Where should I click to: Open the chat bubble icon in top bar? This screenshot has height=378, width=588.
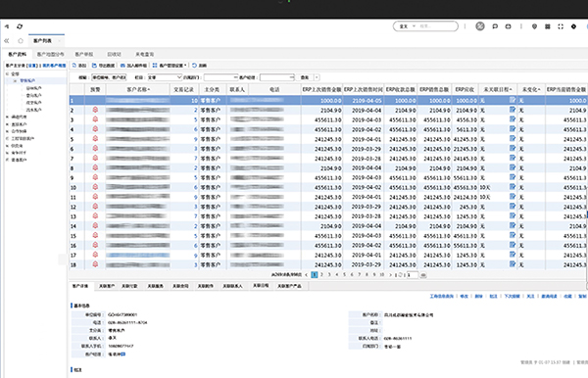495,26
